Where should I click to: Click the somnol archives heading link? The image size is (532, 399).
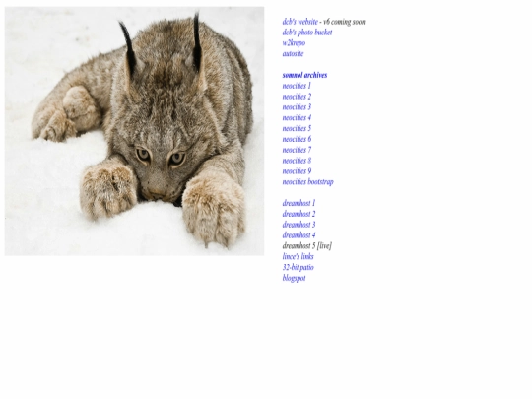304,75
